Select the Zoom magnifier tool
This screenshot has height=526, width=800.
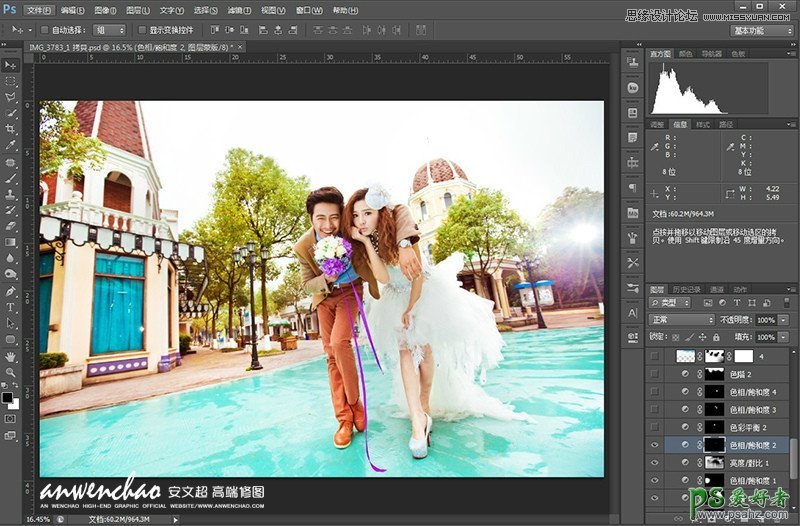tap(11, 372)
